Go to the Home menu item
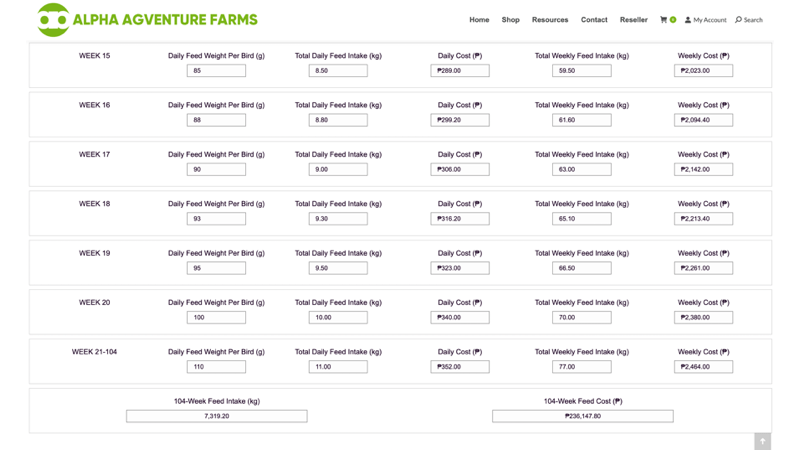The height and width of the screenshot is (450, 800). (479, 20)
